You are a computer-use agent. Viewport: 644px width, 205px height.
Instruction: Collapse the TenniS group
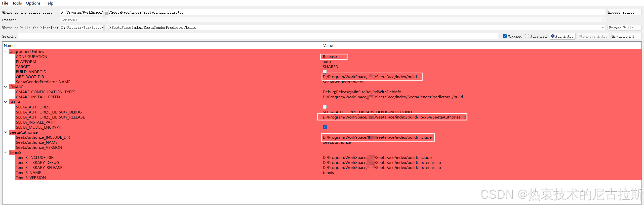click(x=6, y=152)
